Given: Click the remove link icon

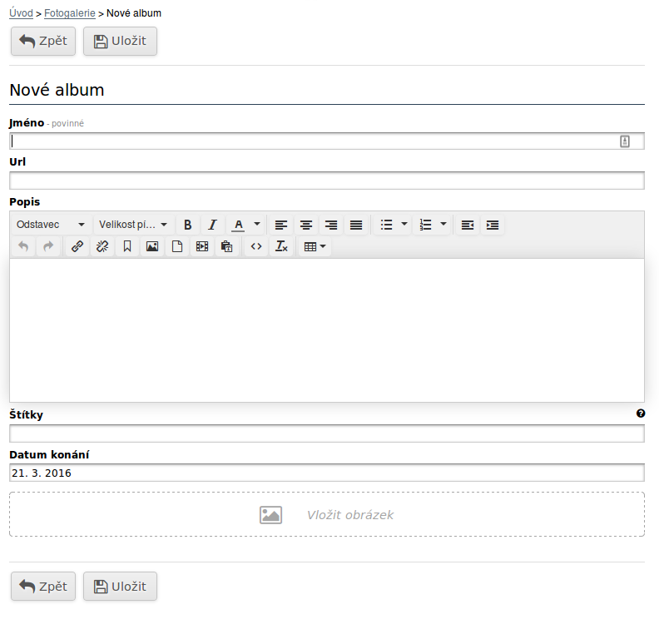Looking at the screenshot, I should point(102,246).
